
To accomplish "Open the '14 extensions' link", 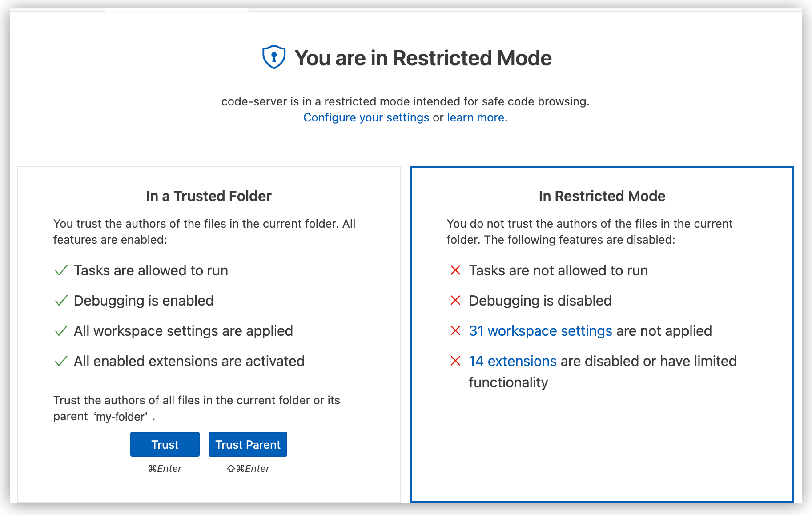I will coord(512,361).
